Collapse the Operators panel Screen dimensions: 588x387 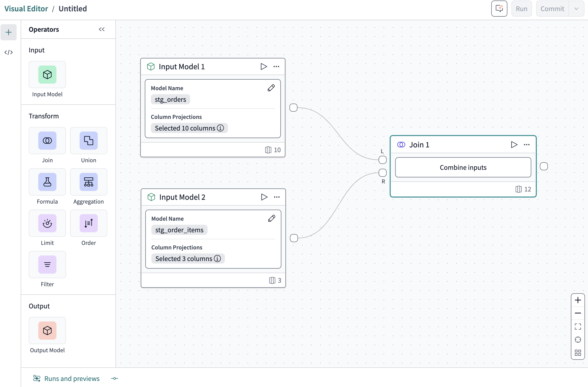(102, 29)
